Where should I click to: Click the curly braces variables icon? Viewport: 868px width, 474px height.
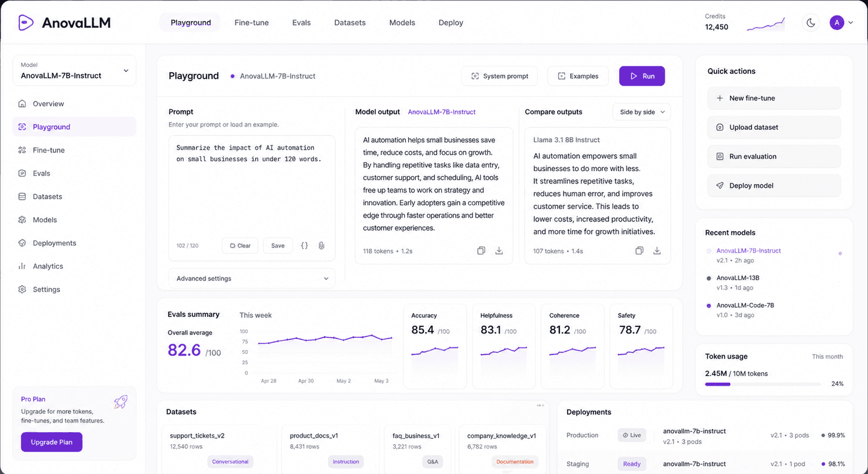[304, 246]
